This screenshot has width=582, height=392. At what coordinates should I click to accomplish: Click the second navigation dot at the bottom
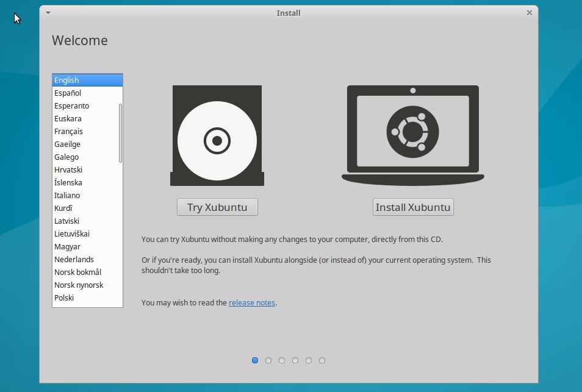268,360
